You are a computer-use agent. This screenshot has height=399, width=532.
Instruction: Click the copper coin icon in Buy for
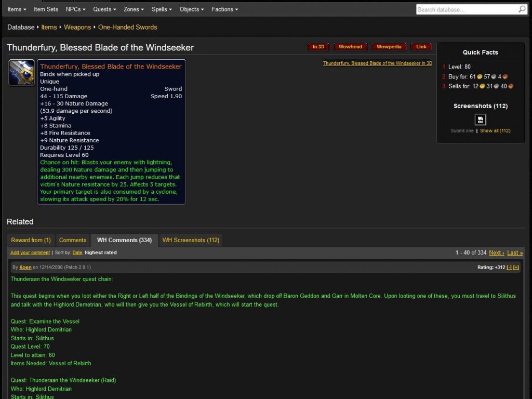pyautogui.click(x=505, y=77)
